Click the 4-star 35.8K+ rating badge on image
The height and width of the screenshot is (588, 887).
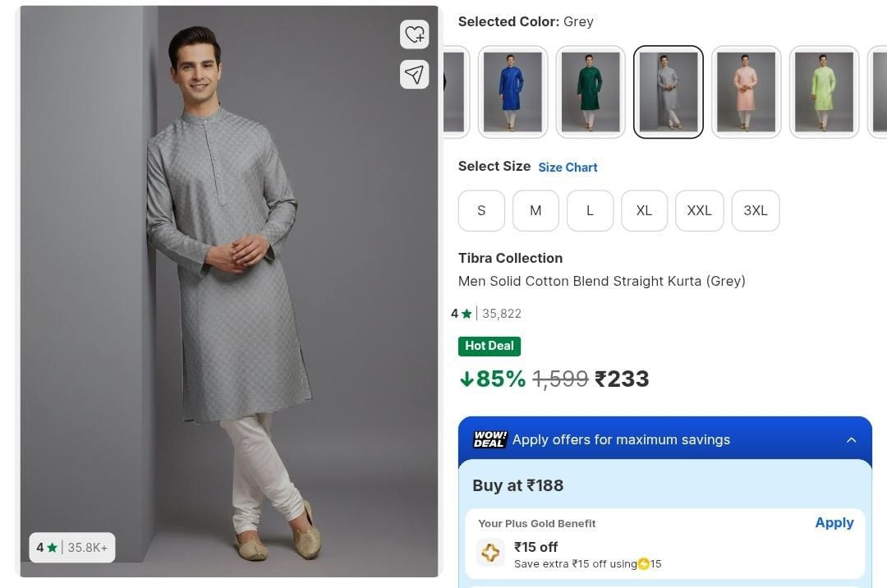point(72,547)
